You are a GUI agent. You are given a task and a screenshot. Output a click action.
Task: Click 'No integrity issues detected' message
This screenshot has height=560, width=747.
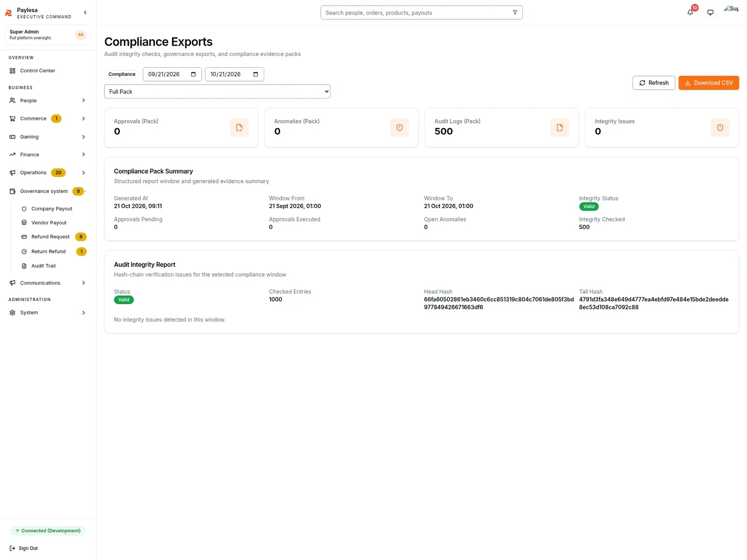coord(169,320)
